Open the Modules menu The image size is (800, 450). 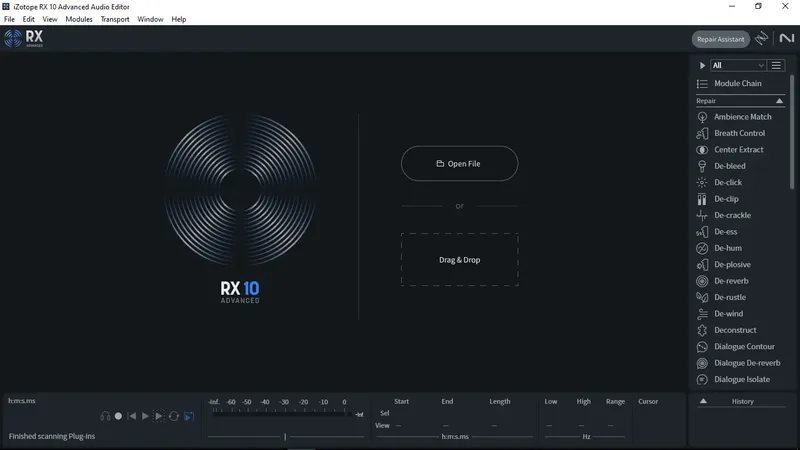(79, 19)
